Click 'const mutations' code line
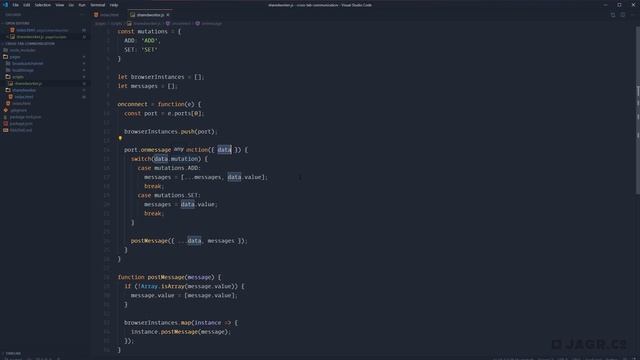Screen dimensions: 640x360 (149, 31)
